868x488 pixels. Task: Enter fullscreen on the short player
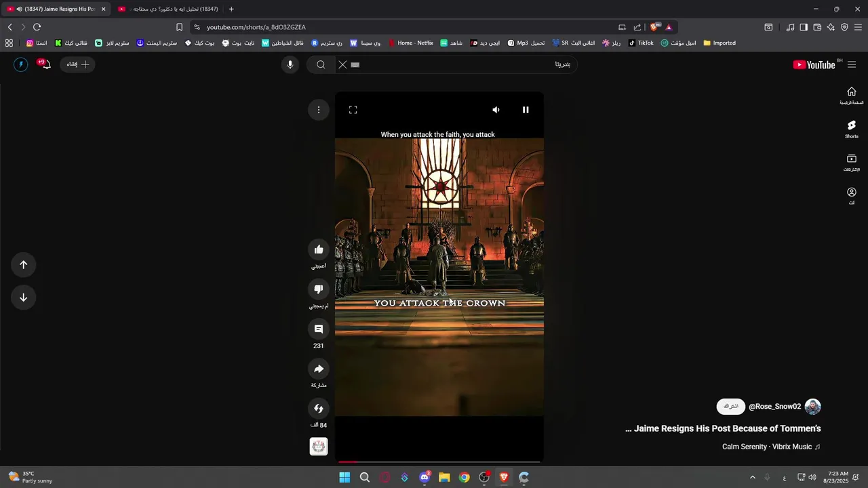point(353,110)
